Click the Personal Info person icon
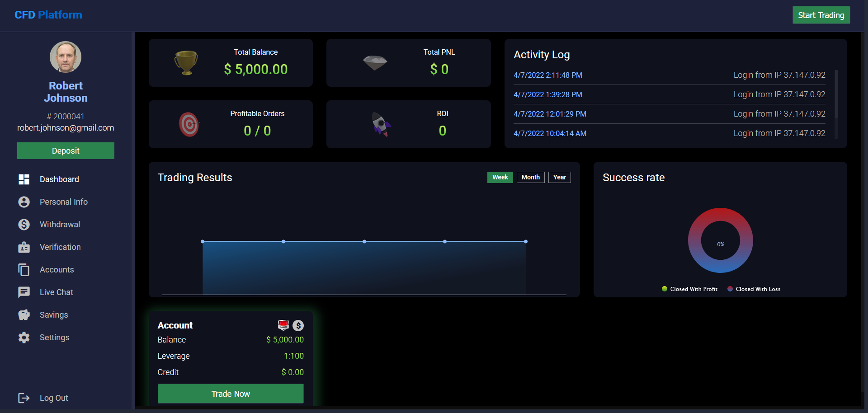Image resolution: width=868 pixels, height=413 pixels. pos(24,202)
